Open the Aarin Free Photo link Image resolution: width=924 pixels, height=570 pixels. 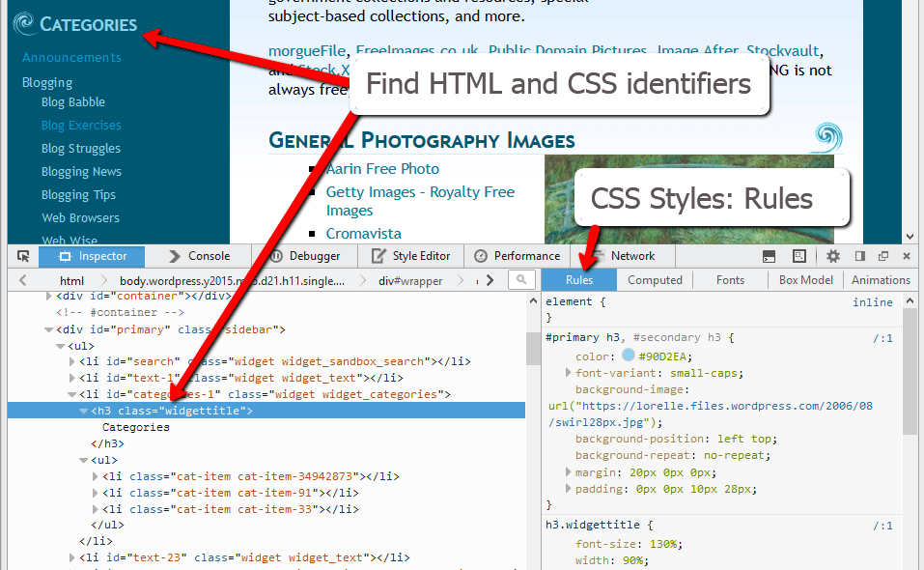point(382,168)
